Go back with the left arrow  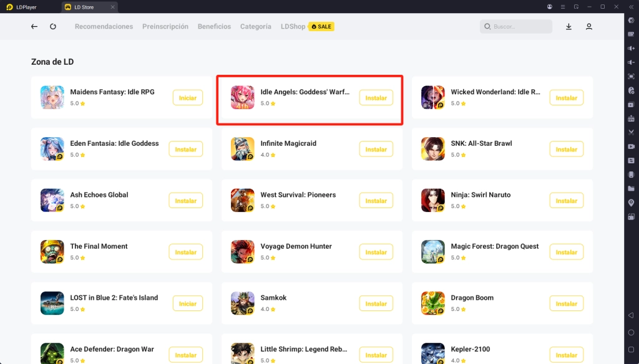click(34, 26)
